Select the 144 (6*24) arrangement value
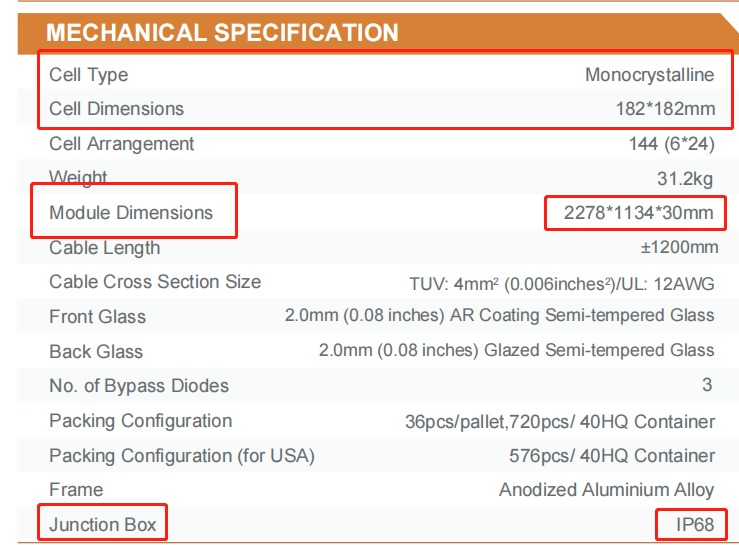The image size is (739, 545). (x=671, y=144)
